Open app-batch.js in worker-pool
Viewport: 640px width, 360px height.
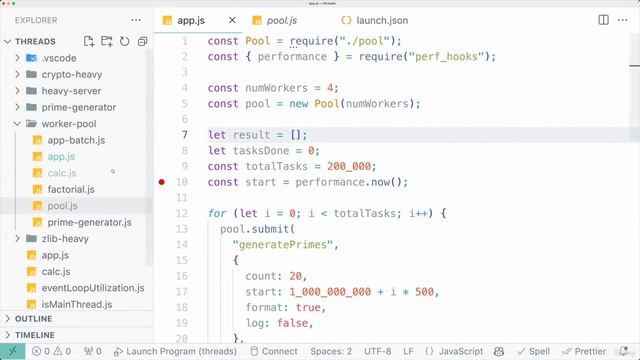[76, 140]
